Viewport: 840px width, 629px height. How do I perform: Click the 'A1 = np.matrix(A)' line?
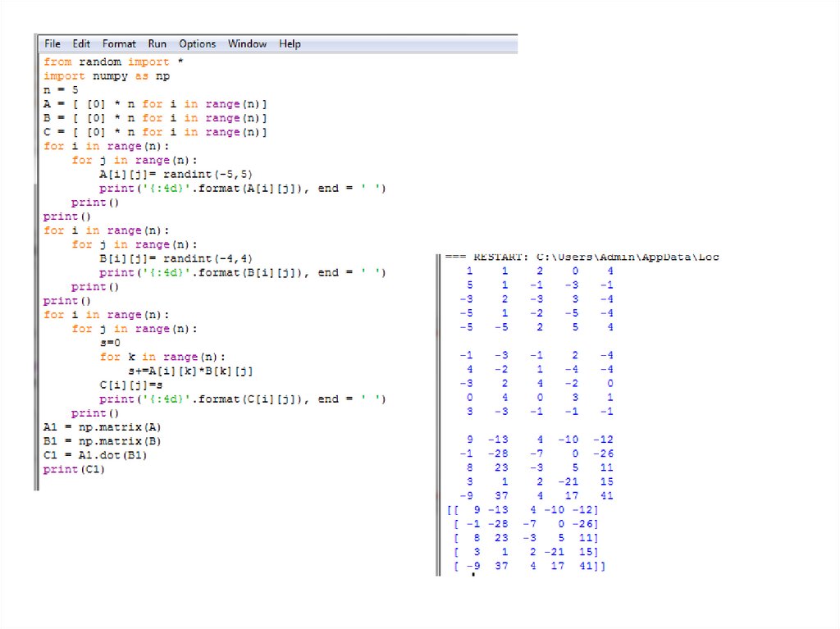tap(102, 427)
